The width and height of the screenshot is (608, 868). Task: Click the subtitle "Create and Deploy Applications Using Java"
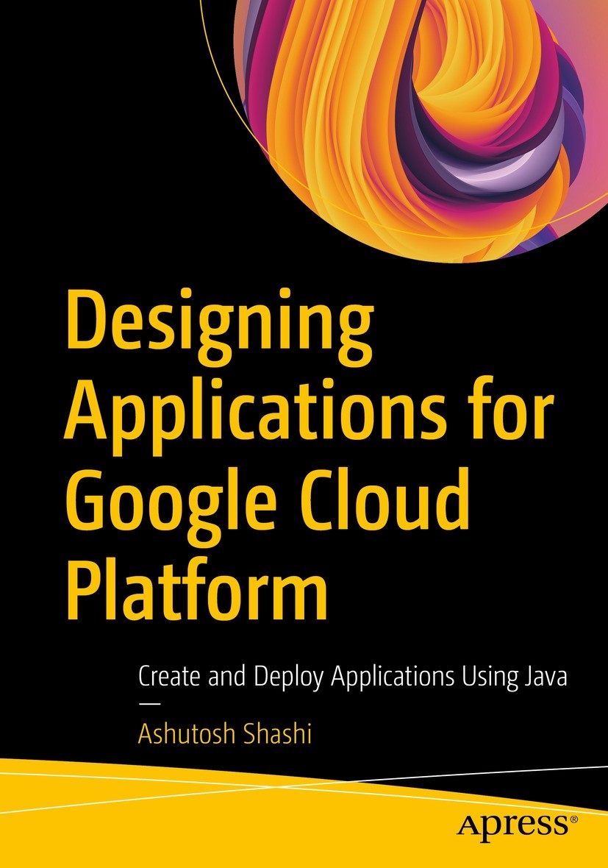coord(352,677)
